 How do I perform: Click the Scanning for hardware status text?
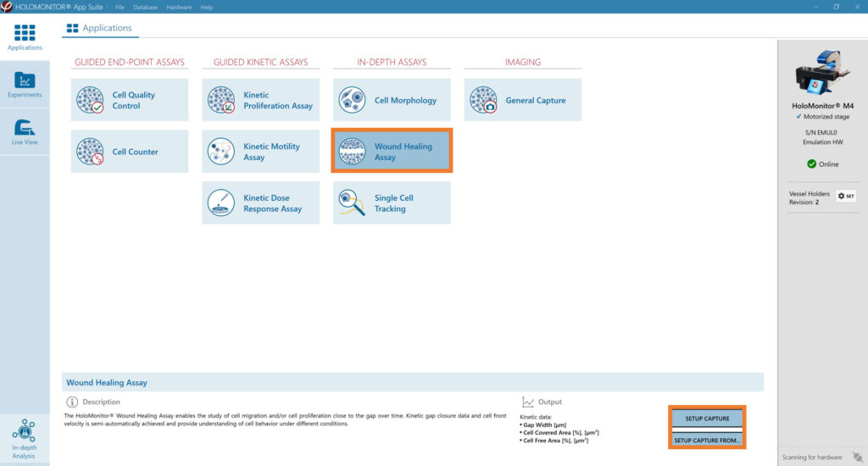pos(811,458)
